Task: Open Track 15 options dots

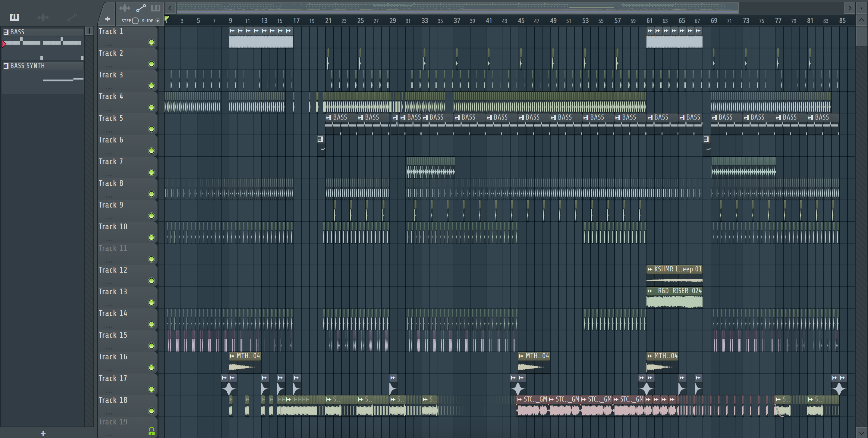Action: click(x=109, y=349)
